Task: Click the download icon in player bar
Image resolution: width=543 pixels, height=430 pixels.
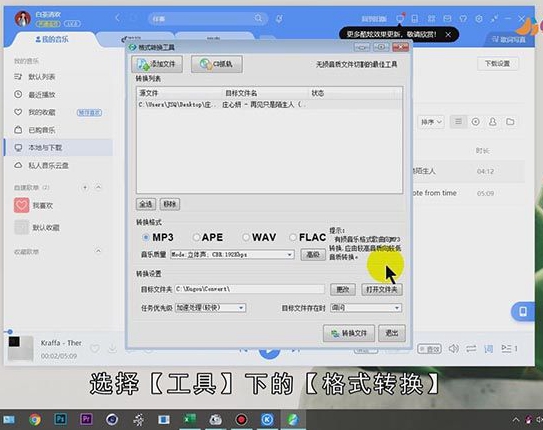Action: pos(113,348)
